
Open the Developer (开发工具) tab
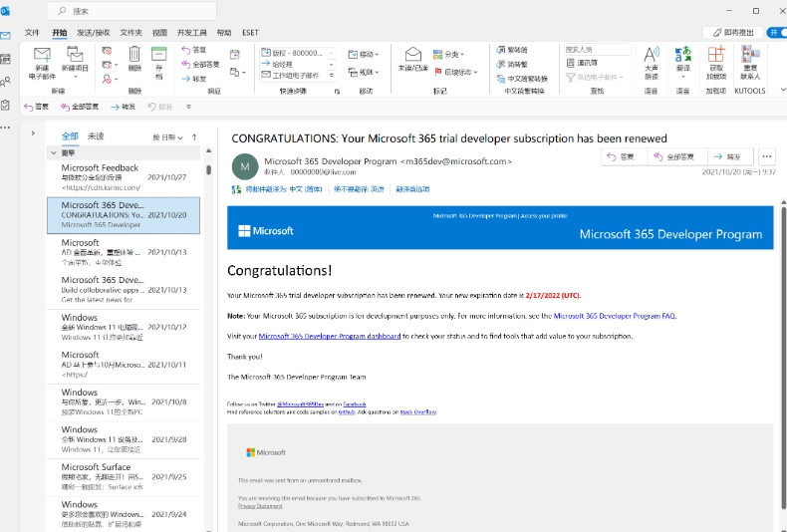click(x=191, y=32)
